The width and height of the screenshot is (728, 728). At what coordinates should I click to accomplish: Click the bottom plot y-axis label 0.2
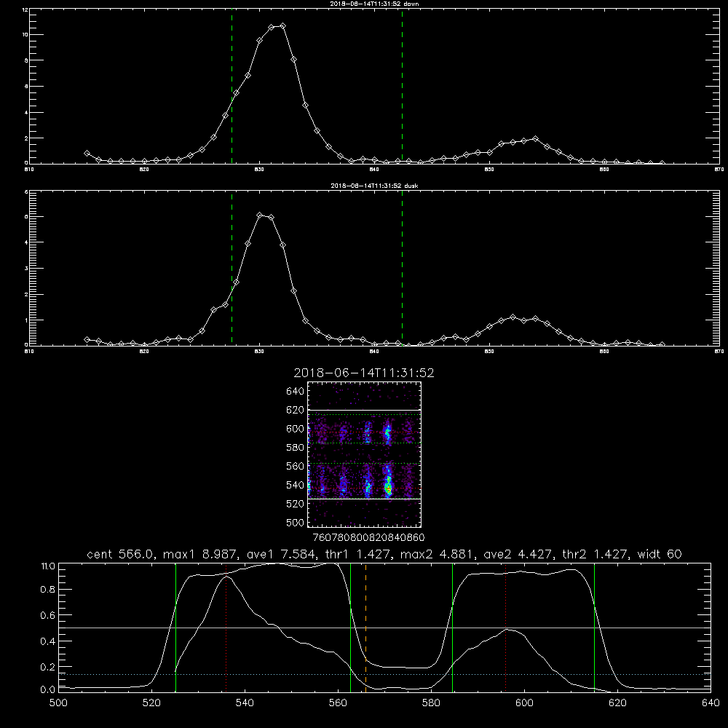tap(48, 667)
